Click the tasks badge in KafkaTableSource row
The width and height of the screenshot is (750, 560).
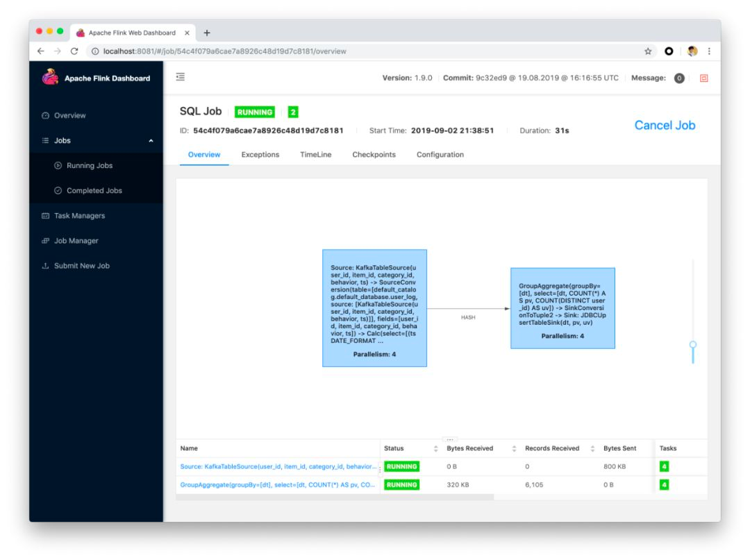point(664,466)
